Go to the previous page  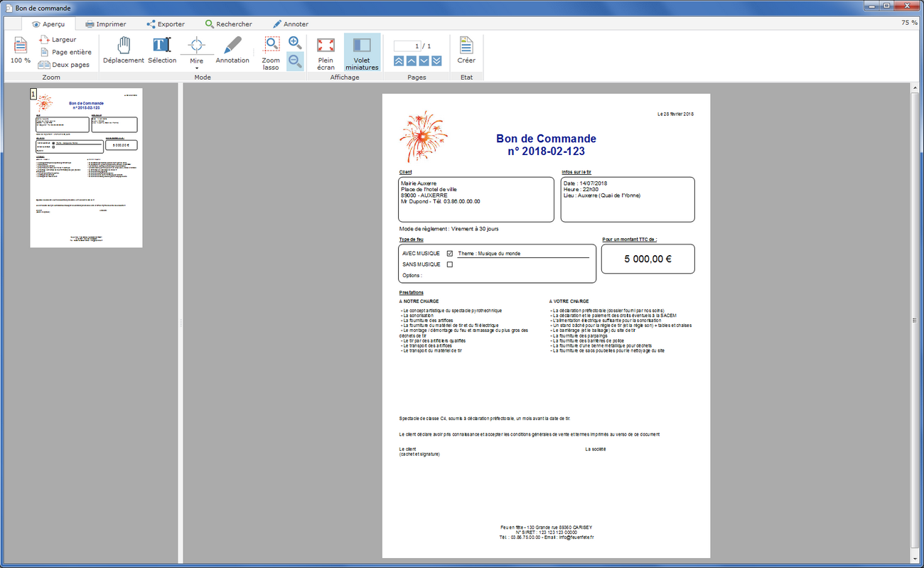point(412,61)
